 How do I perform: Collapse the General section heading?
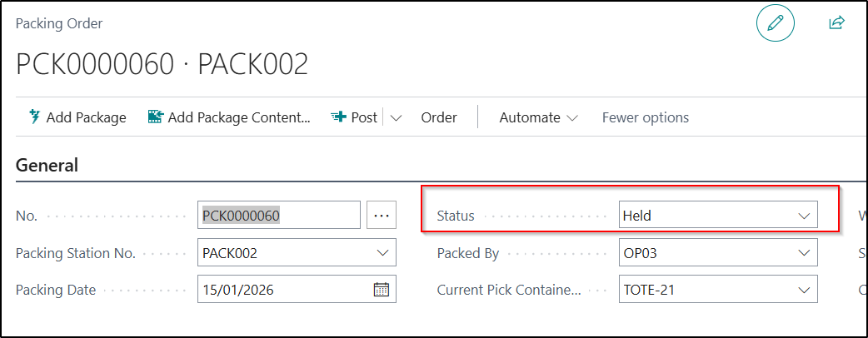point(47,165)
